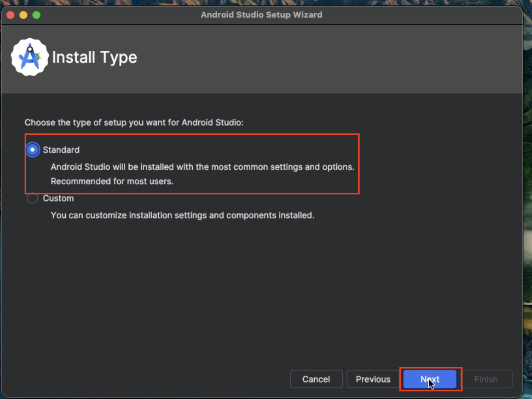The height and width of the screenshot is (399, 532).
Task: Select the Standard install type radio button
Action: pyautogui.click(x=33, y=150)
